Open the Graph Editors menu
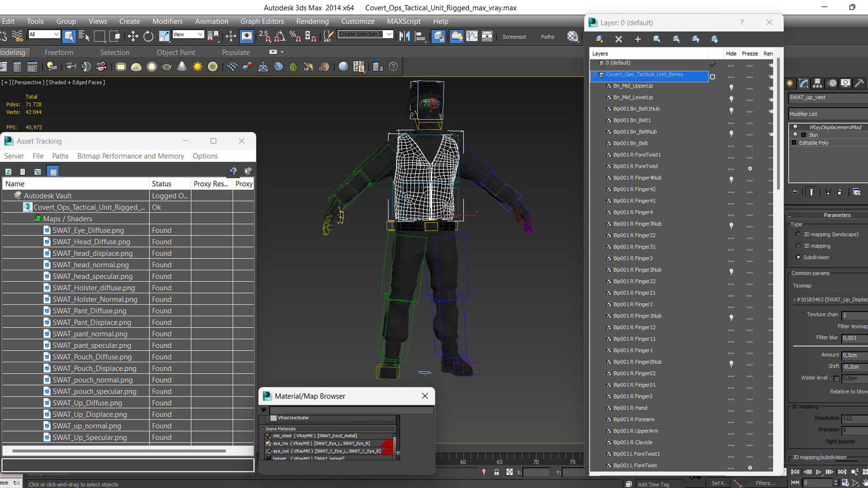This screenshot has width=868, height=488. coord(262,21)
